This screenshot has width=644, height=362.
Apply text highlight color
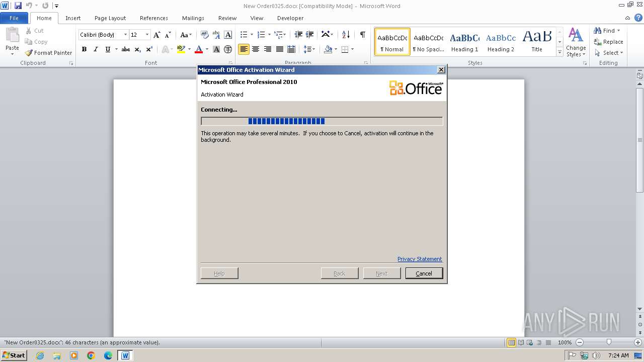tap(181, 49)
